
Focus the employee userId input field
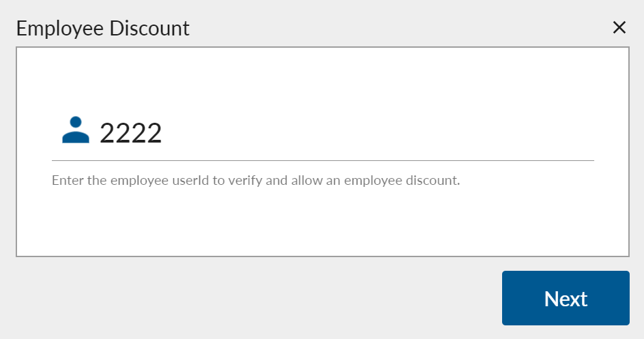[x=341, y=133]
